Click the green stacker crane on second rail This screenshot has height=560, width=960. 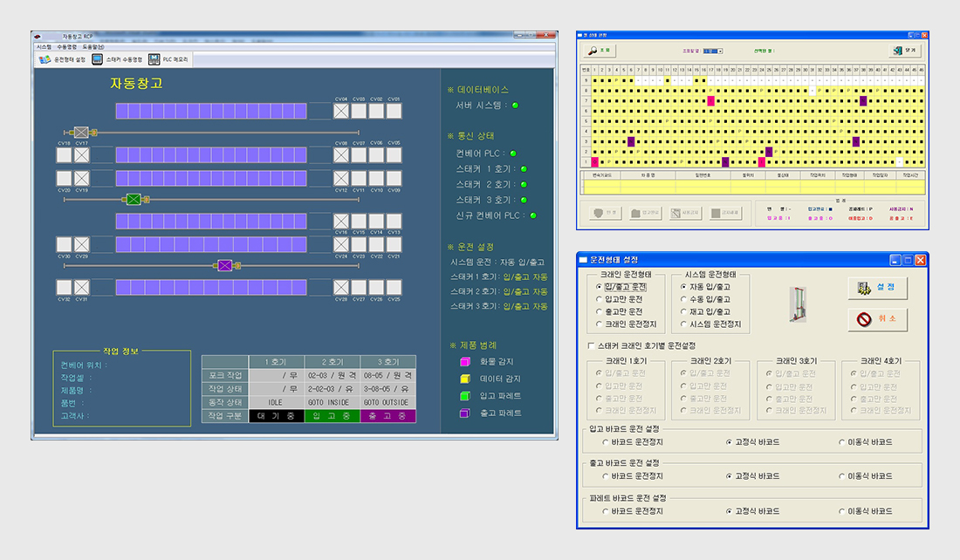click(134, 200)
